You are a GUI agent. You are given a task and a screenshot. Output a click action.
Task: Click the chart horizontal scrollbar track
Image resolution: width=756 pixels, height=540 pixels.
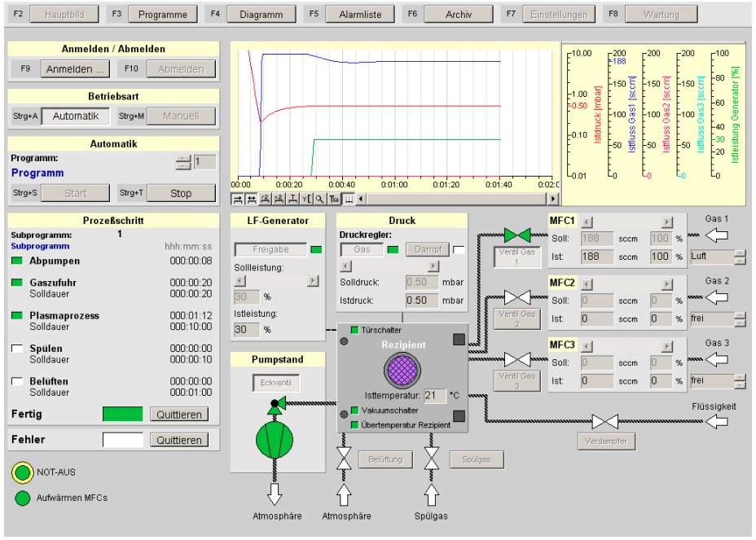pyautogui.click(x=457, y=199)
